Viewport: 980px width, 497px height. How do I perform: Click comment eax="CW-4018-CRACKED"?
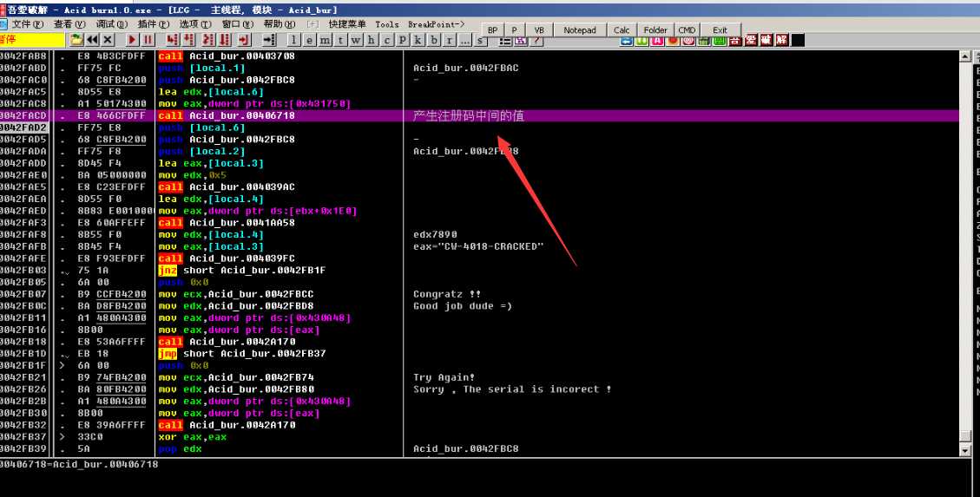pos(478,246)
